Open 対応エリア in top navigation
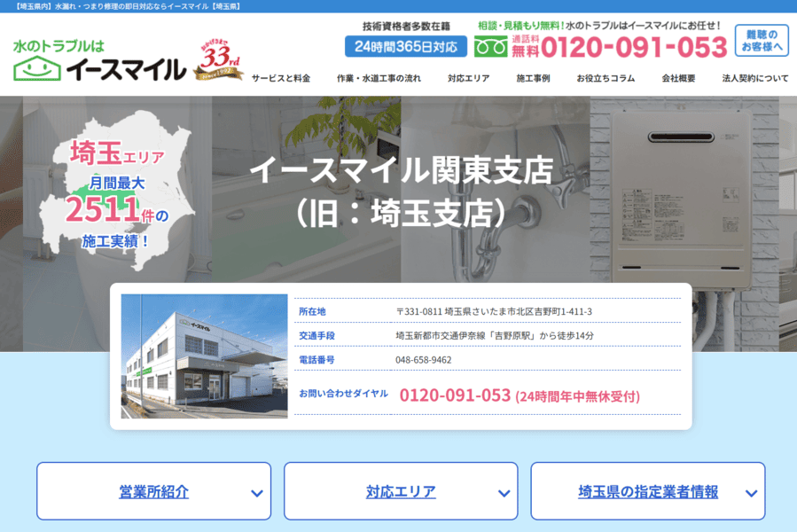797x532 pixels. coord(468,78)
